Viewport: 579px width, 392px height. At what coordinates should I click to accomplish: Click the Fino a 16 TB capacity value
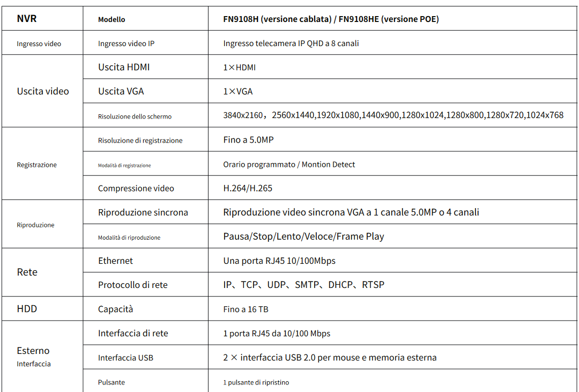tap(246, 309)
